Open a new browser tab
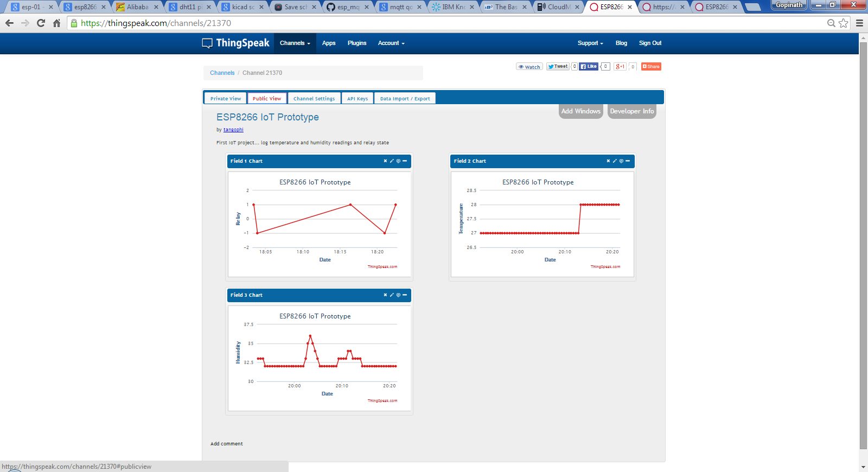 coord(752,7)
